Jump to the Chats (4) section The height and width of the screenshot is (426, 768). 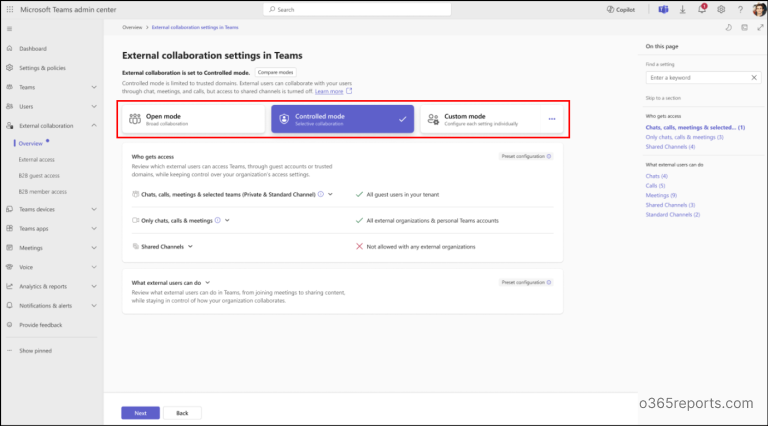656,176
